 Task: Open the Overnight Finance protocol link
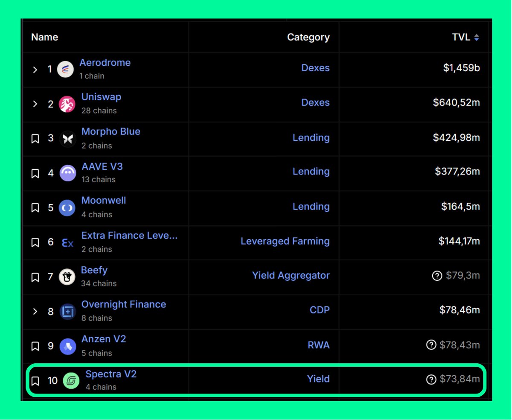click(124, 304)
